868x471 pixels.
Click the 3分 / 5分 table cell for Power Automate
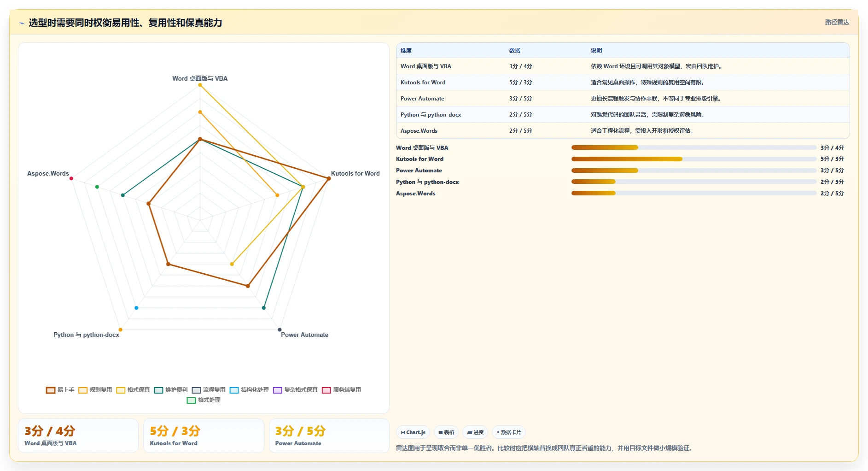pos(521,99)
